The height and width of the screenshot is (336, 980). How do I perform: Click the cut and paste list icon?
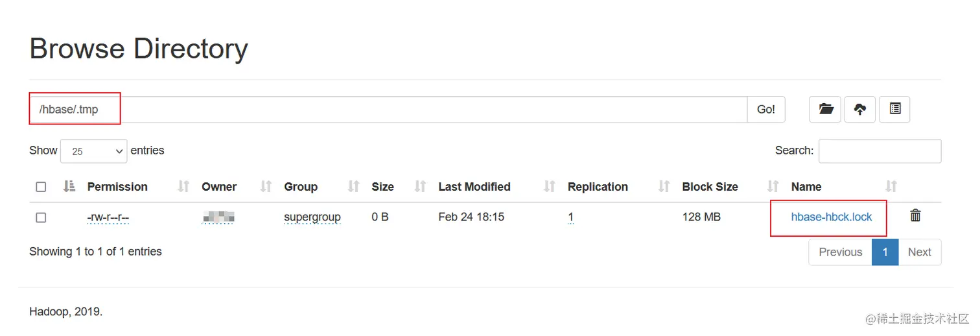pyautogui.click(x=894, y=110)
